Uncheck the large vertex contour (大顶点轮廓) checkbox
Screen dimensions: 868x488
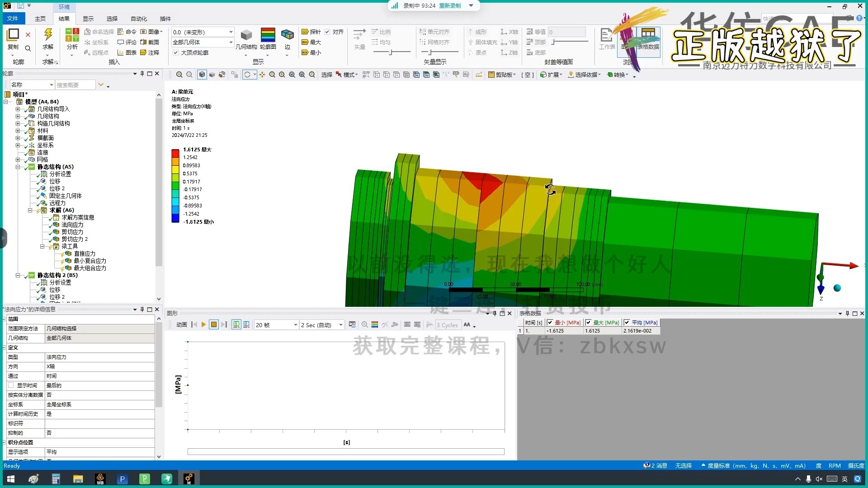click(176, 52)
